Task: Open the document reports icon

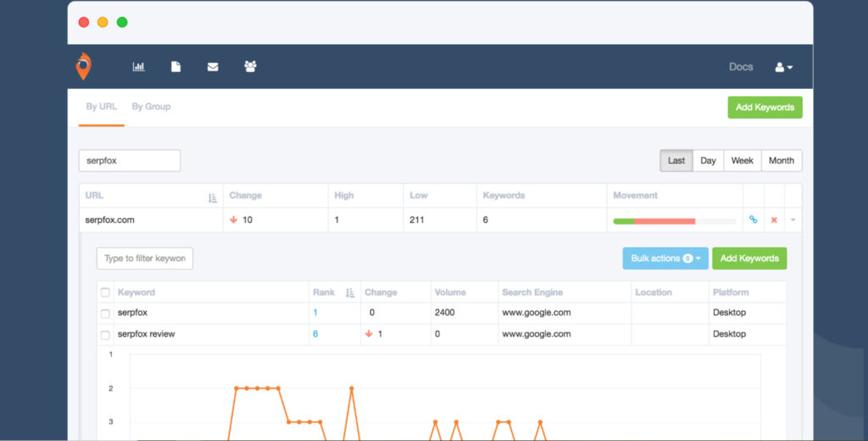Action: [x=176, y=67]
